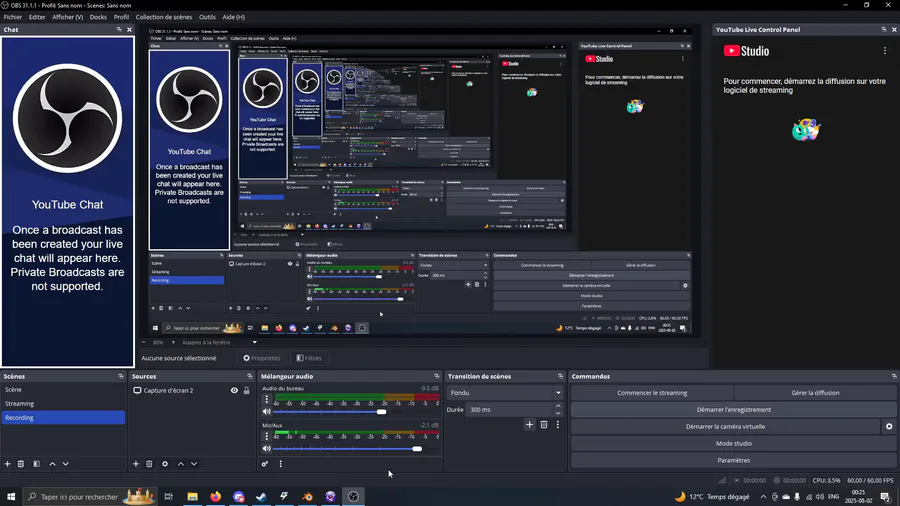Float the Commandes dock panel
Screen dimensions: 900x506
click(894, 376)
